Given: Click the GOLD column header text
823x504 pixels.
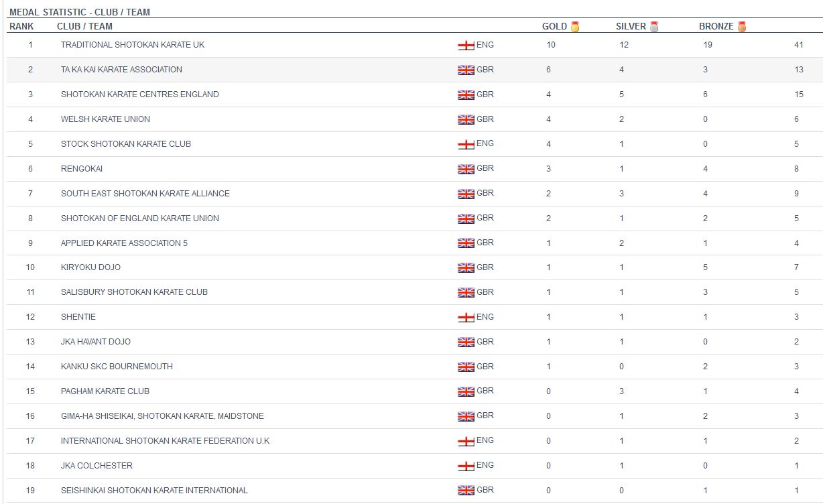Looking at the screenshot, I should click(x=554, y=26).
